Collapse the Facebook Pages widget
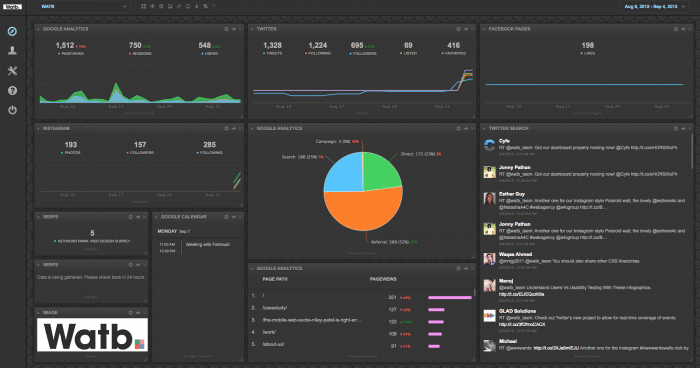 point(484,29)
